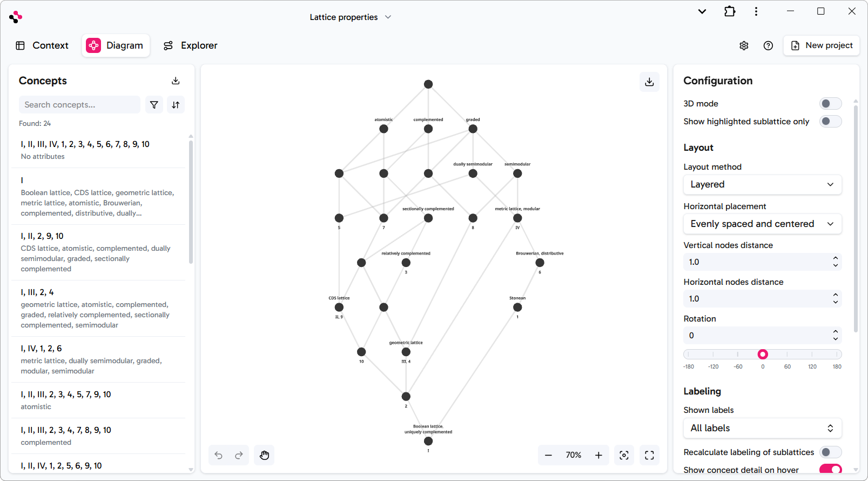Click the Rotation slider handle
868x481 pixels.
[x=763, y=355]
